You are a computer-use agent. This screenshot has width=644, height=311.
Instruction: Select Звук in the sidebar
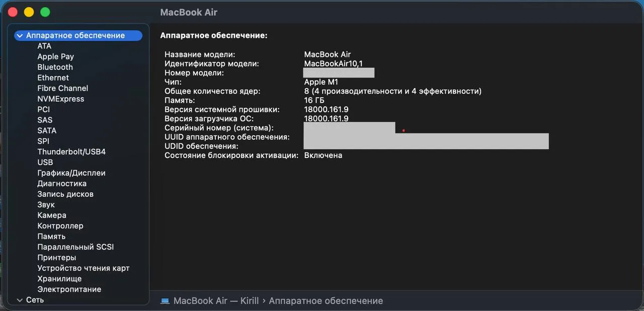46,204
